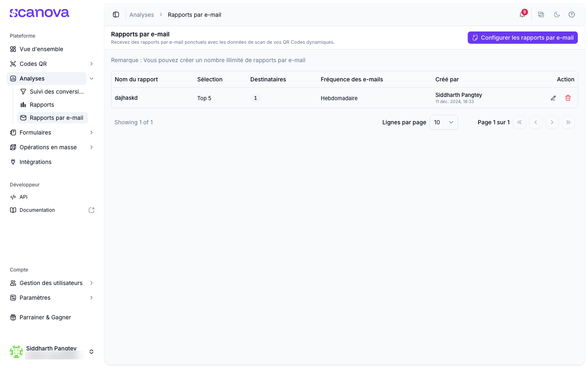Open the Documentation external link
This screenshot has width=588, height=368.
coord(52,210)
